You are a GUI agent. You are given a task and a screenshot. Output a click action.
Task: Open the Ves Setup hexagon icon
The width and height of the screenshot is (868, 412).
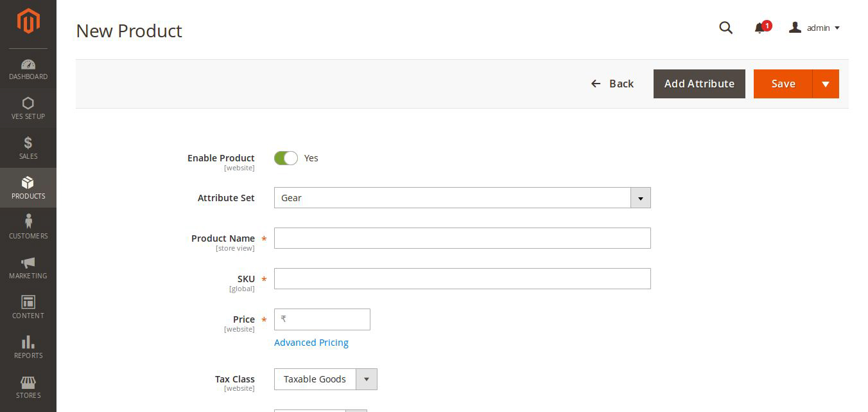(28, 103)
